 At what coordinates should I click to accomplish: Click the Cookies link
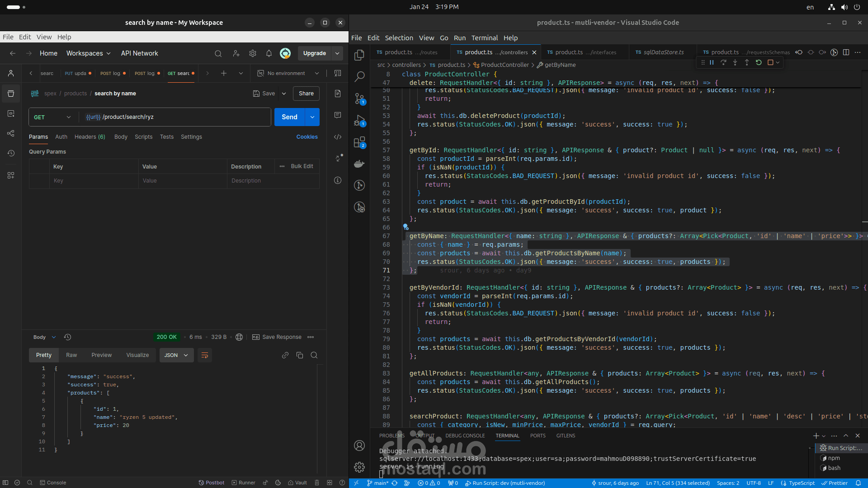[307, 137]
